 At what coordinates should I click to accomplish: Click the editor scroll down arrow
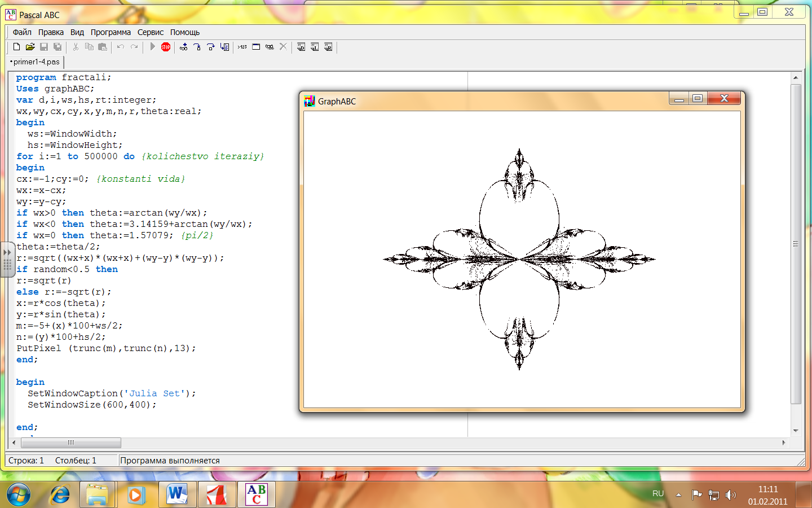pos(796,431)
